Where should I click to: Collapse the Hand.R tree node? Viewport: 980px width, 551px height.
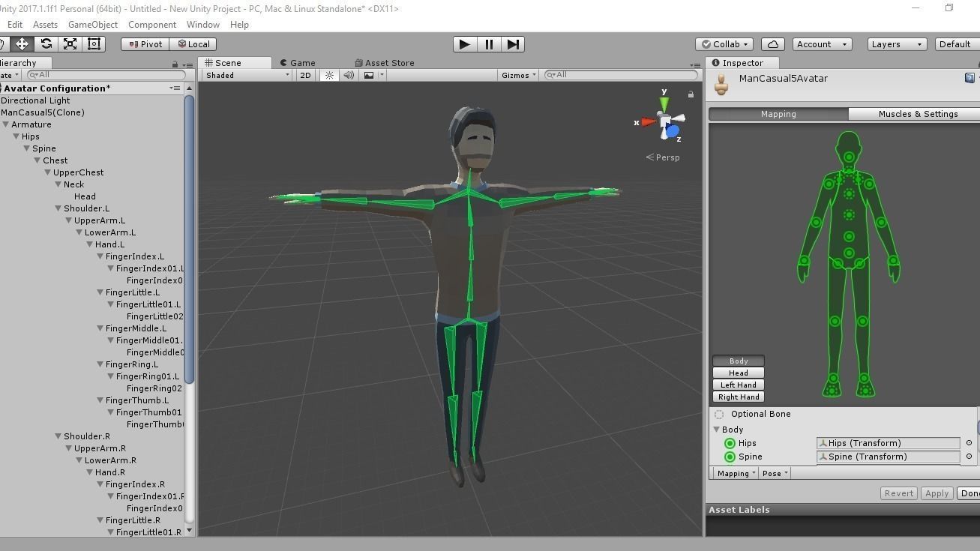pos(90,472)
